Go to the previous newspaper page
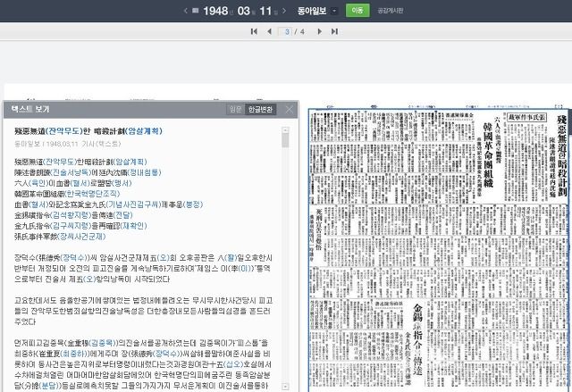This screenshot has width=572, height=392. pyautogui.click(x=269, y=31)
